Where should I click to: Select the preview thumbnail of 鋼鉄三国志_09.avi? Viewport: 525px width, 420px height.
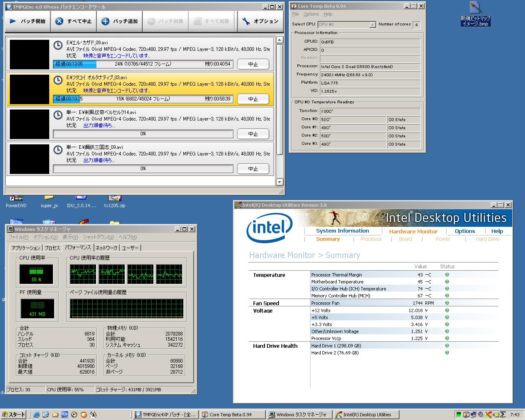point(29,159)
